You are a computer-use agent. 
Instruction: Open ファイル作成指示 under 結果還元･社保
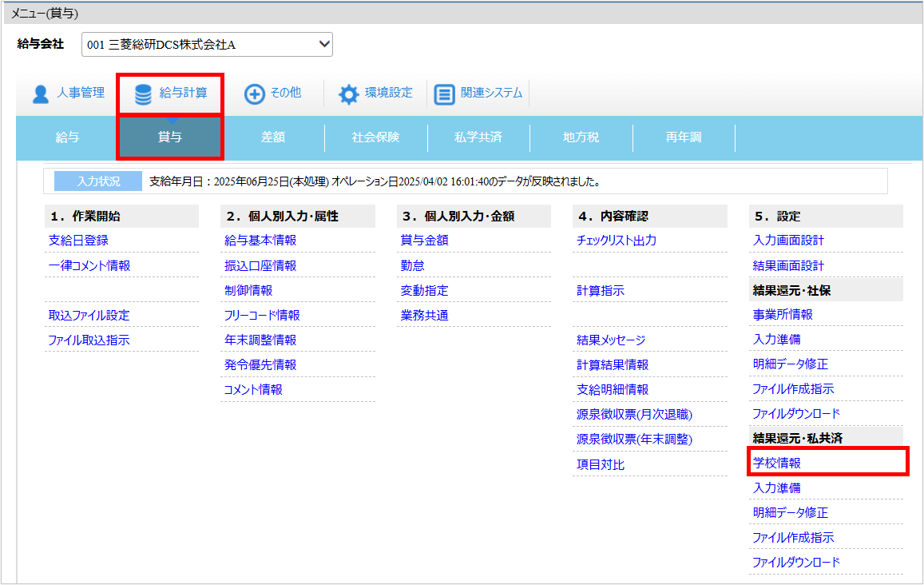point(793,389)
